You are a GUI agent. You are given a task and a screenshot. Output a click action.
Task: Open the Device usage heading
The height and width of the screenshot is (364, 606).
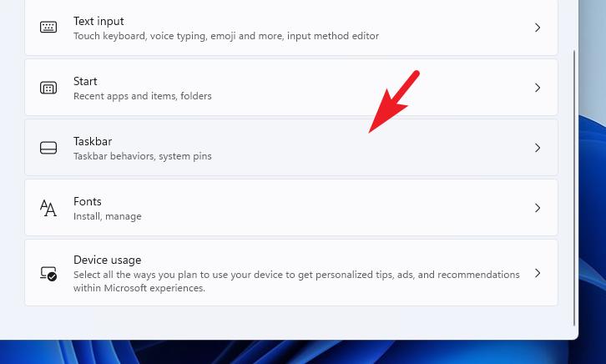pos(107,260)
